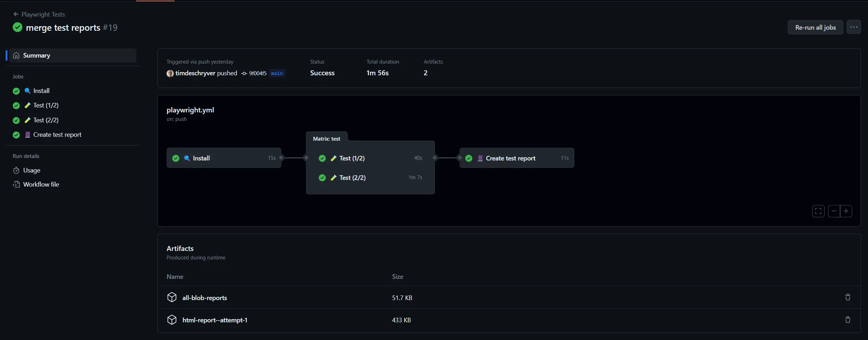
Task: Open the Workflow file page
Action: point(41,184)
